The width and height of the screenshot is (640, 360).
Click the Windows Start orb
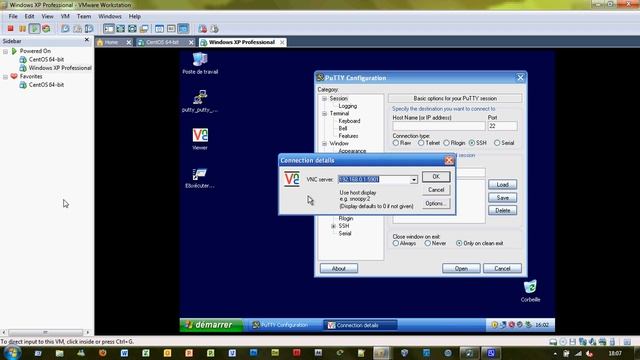coord(12,353)
